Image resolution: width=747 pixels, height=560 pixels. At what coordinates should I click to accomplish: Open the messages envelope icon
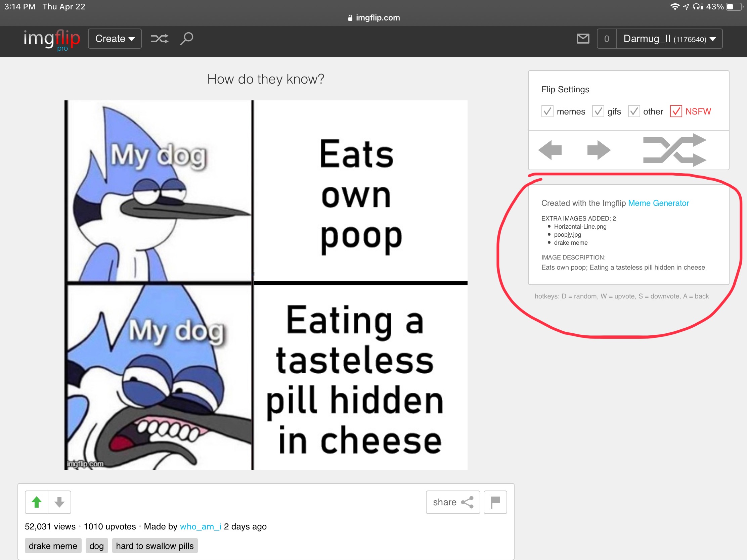click(x=583, y=39)
